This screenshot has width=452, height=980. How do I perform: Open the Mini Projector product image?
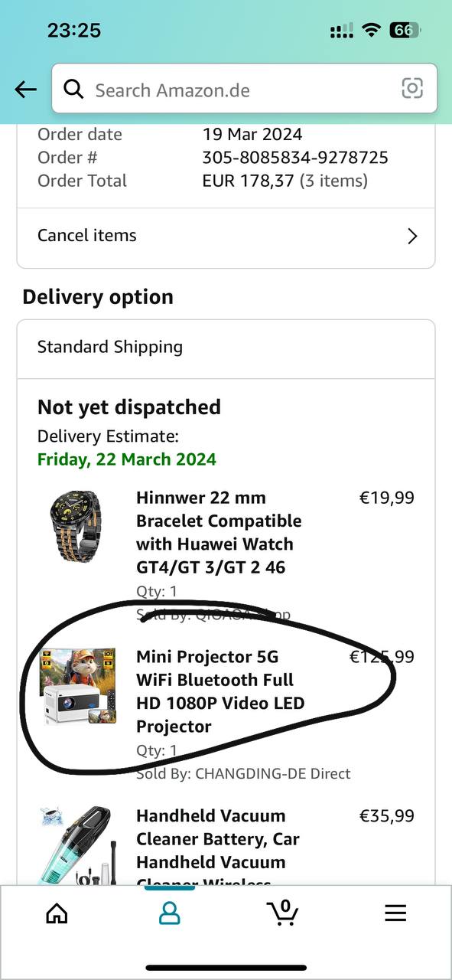[x=78, y=686]
